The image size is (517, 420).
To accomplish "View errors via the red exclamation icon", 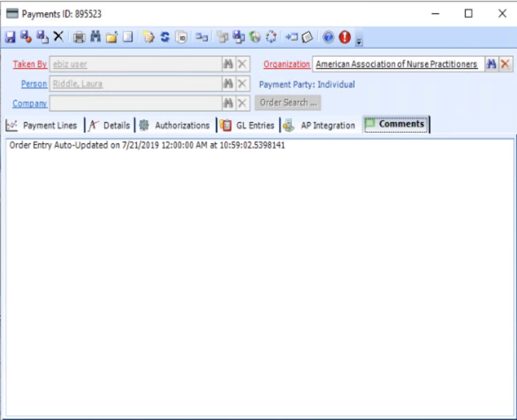I will click(x=344, y=38).
